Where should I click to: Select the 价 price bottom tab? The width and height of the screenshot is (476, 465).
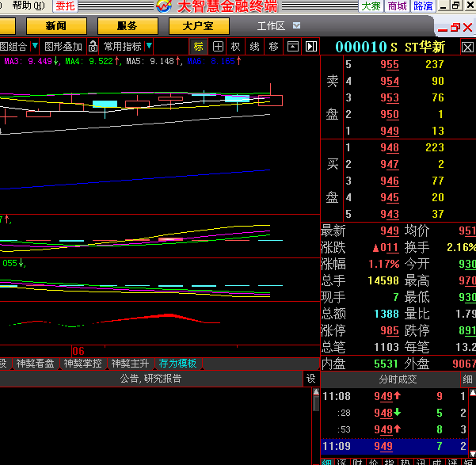coord(373,462)
